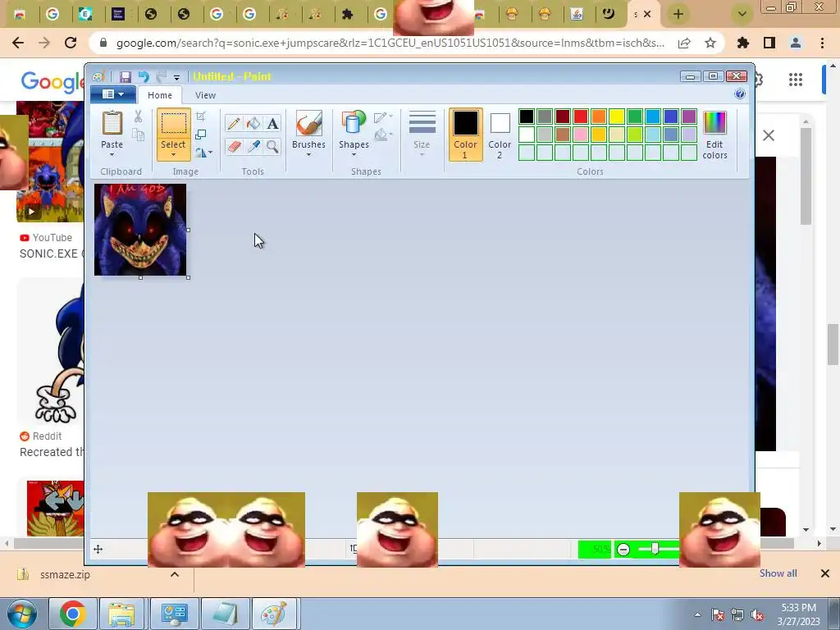Click the Resize icon in Image group

(201, 135)
